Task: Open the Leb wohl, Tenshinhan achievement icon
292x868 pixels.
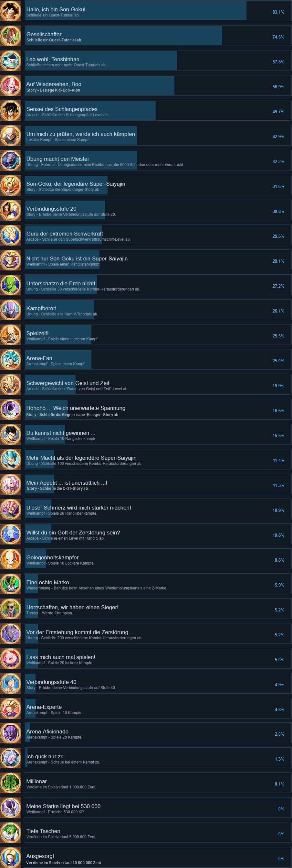Action: (x=10, y=62)
